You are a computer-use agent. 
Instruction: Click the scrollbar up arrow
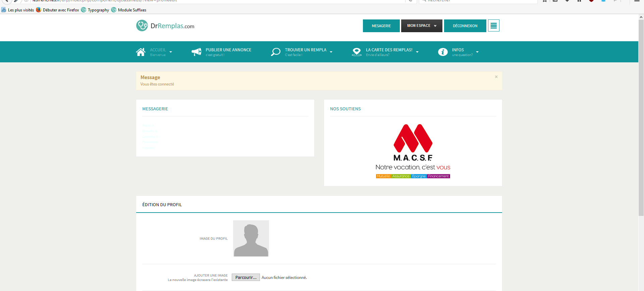(x=641, y=17)
